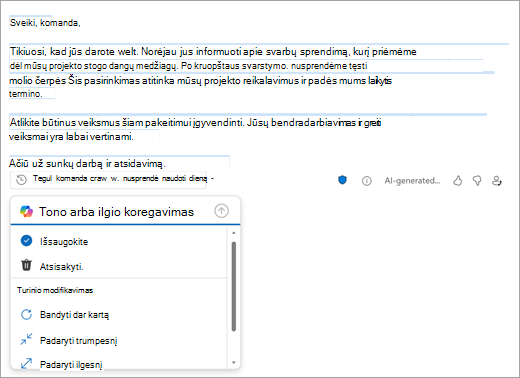Click the blue shield icon
The width and height of the screenshot is (520, 378).
(x=342, y=180)
